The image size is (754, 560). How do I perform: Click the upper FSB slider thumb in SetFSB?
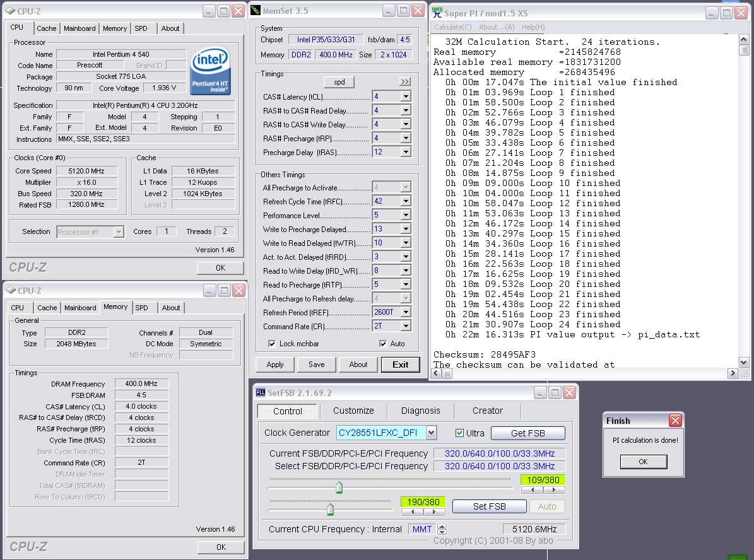339,487
